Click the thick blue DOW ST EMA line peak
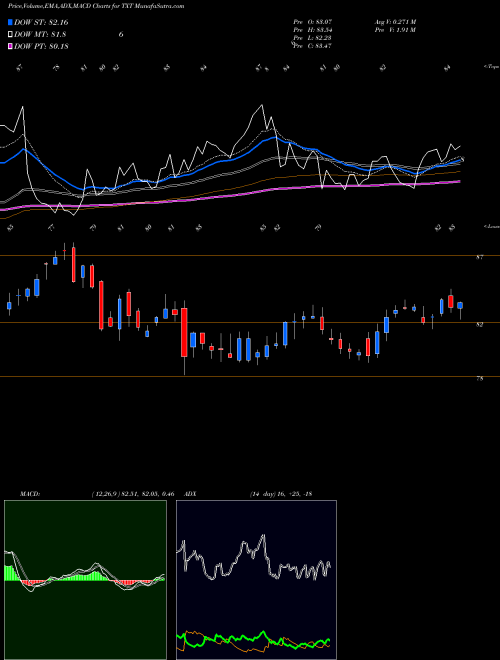500x660 pixels. (x=274, y=137)
